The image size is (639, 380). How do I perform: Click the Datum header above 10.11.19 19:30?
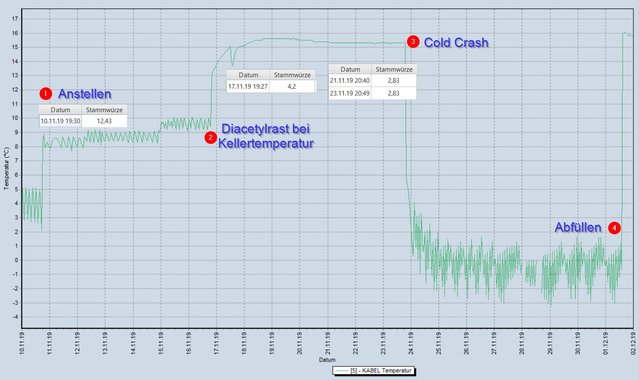(x=60, y=110)
